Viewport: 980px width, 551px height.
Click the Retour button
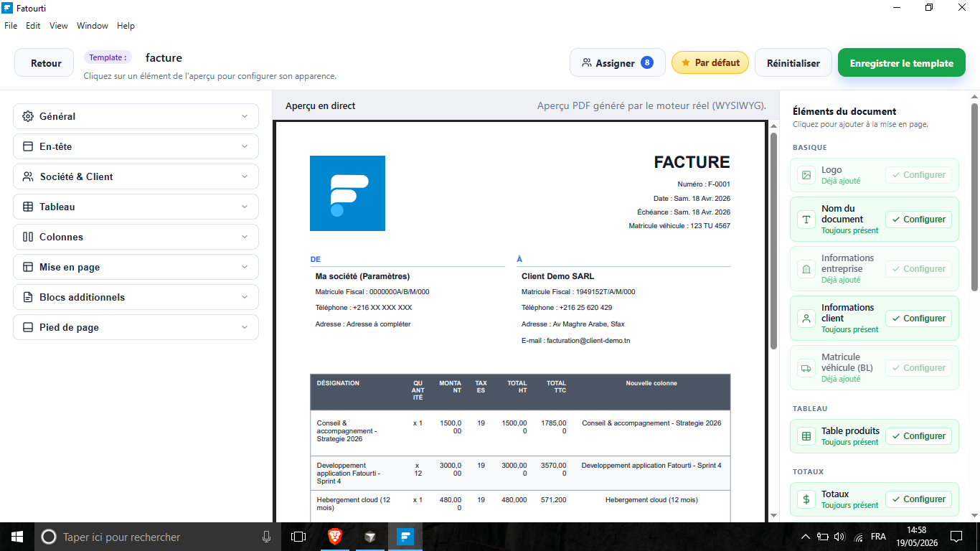tap(44, 63)
